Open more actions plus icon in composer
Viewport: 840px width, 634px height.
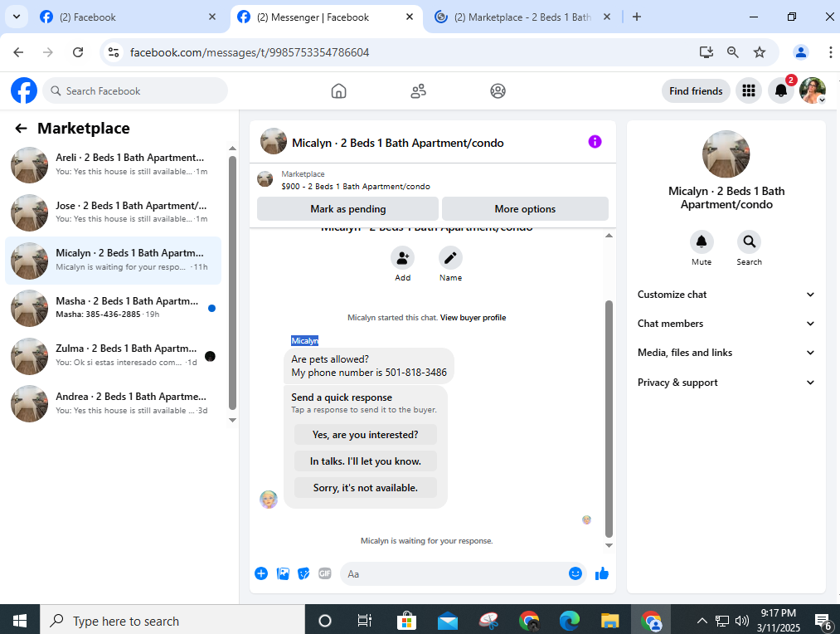[261, 574]
